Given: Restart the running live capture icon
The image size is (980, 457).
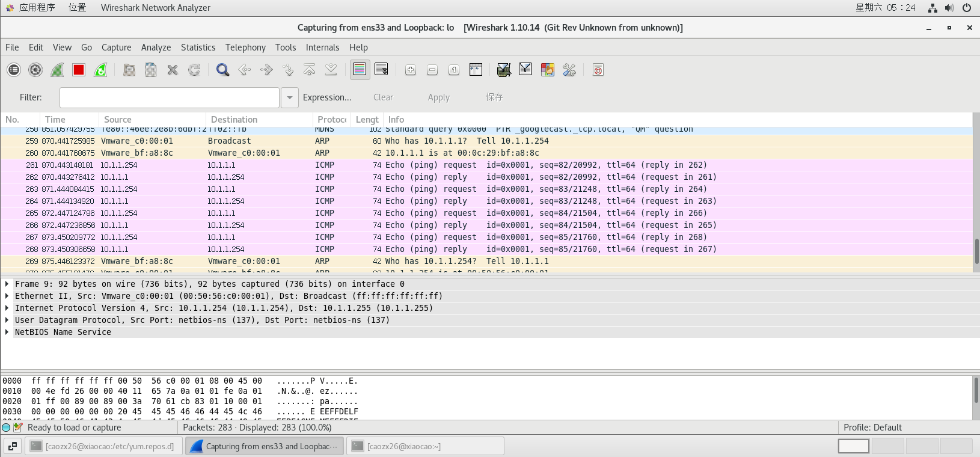Looking at the screenshot, I should pyautogui.click(x=100, y=70).
